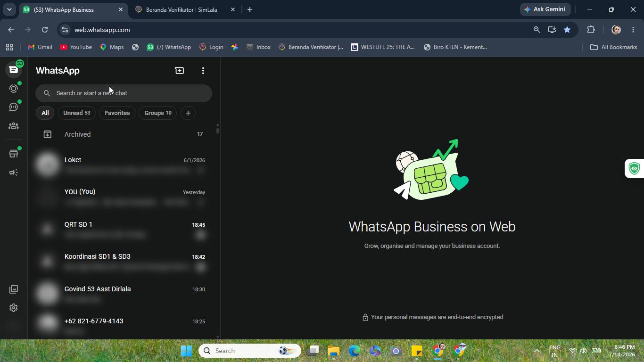The image size is (644, 362).
Task: Select the All chat filter
Action: 45,113
